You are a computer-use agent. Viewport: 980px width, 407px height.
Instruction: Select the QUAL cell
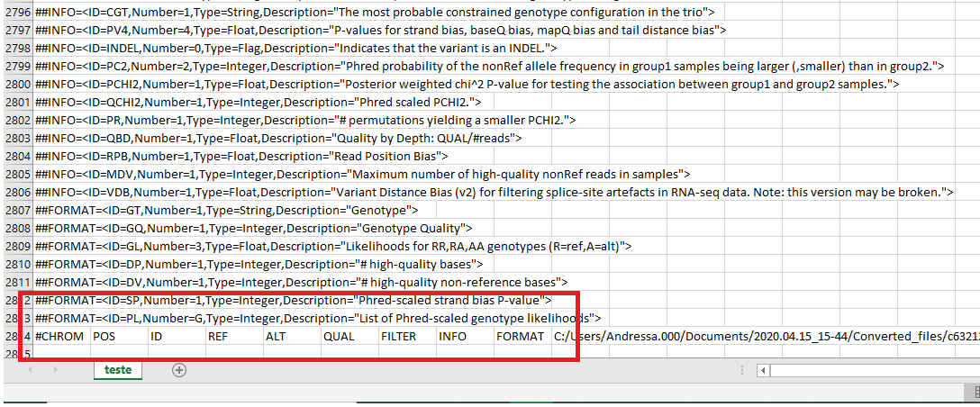tap(348, 336)
